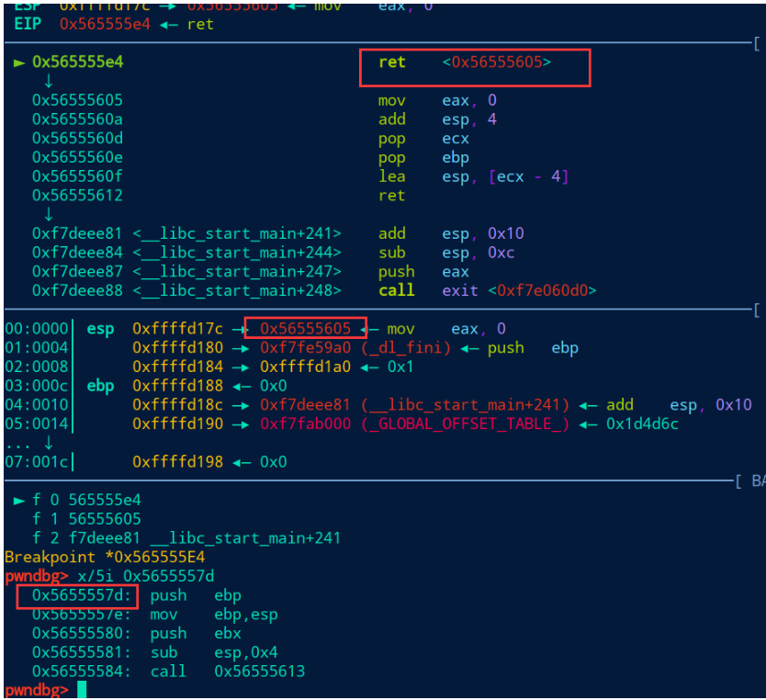Click stack address 0xffffd18c
The image size is (766, 700).
click(178, 405)
